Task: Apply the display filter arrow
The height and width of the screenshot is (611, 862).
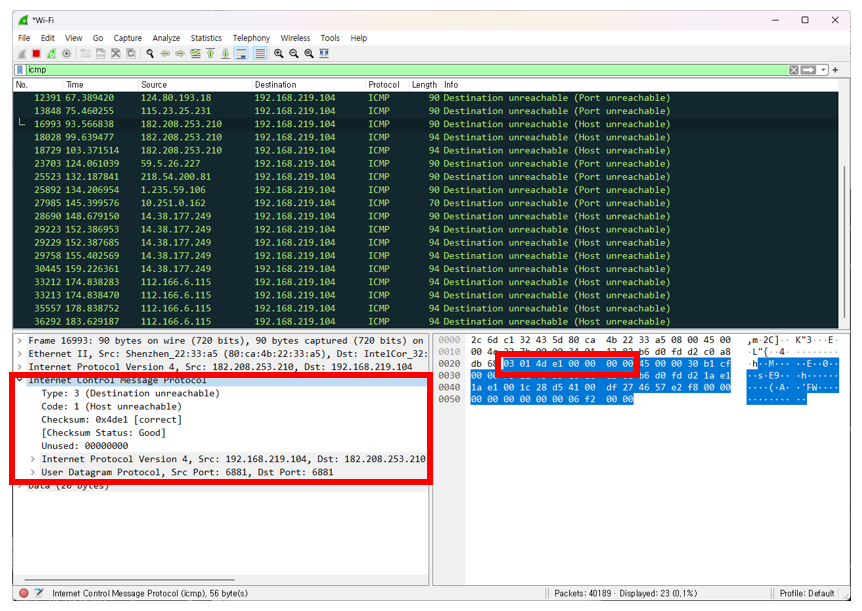Action: [x=808, y=70]
